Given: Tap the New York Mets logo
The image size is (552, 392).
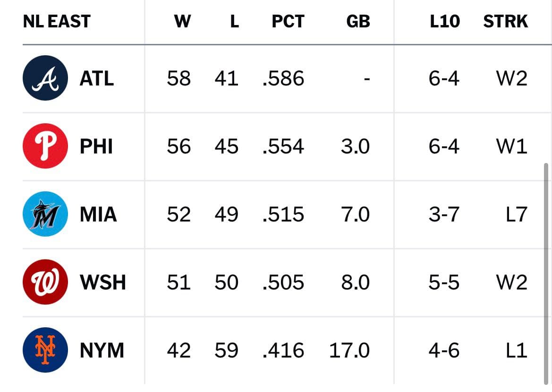Looking at the screenshot, I should pyautogui.click(x=45, y=350).
